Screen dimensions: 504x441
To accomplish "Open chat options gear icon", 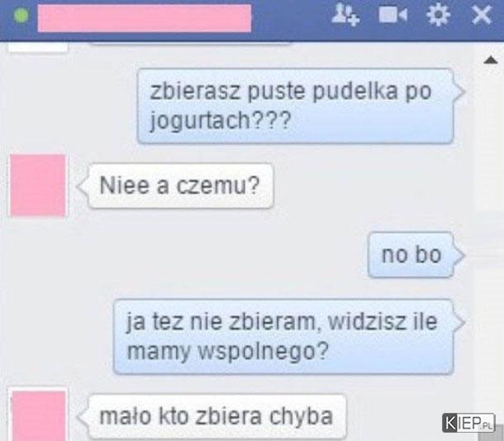I will [x=438, y=15].
